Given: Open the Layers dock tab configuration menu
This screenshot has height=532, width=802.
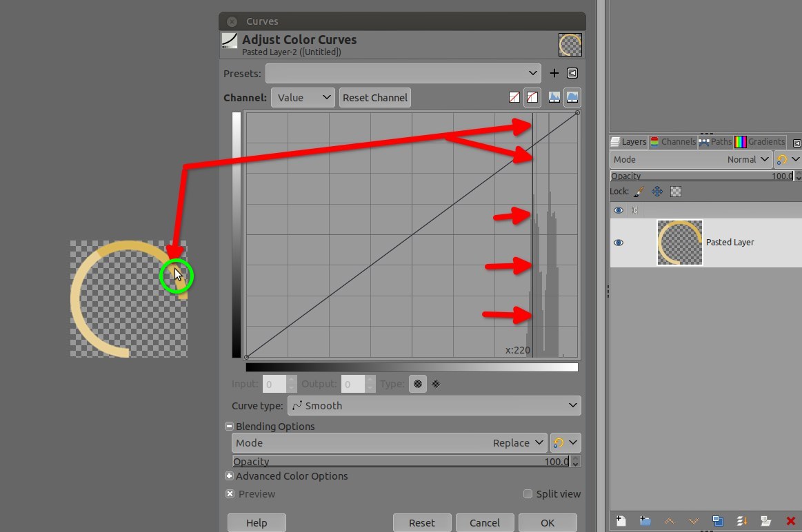Looking at the screenshot, I should [x=797, y=143].
